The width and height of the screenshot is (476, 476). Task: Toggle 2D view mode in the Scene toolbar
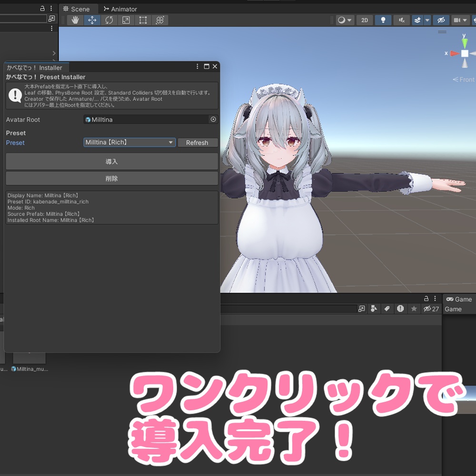point(364,20)
